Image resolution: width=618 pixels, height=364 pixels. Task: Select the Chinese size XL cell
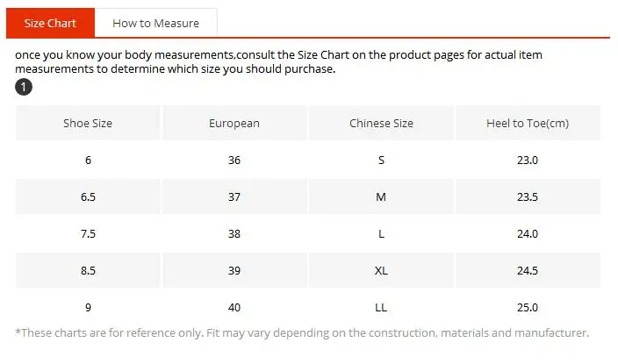click(381, 270)
